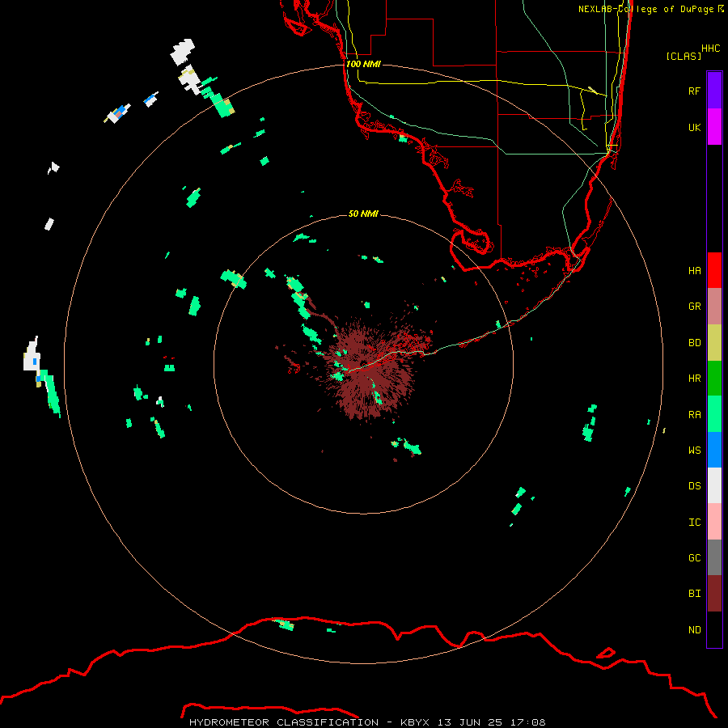Viewport: 728px width, 728px height.
Task: Click the [CLAS] units label
Action: (684, 56)
